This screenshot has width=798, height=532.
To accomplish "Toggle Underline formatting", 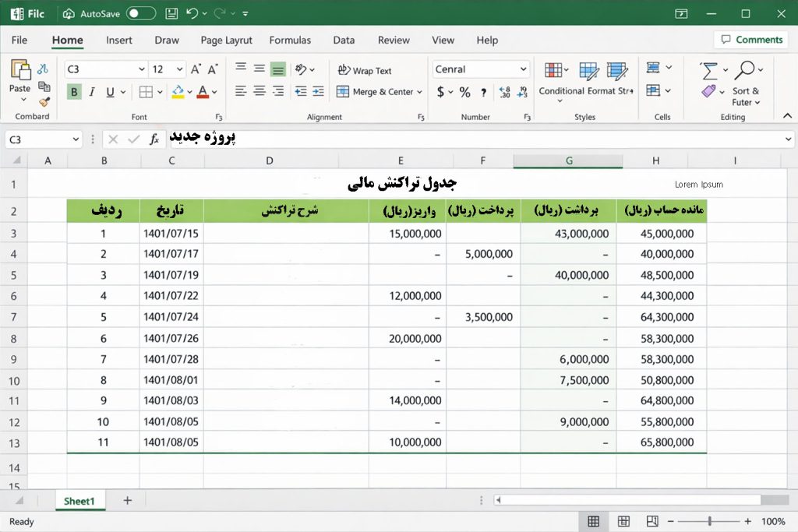I will point(110,92).
